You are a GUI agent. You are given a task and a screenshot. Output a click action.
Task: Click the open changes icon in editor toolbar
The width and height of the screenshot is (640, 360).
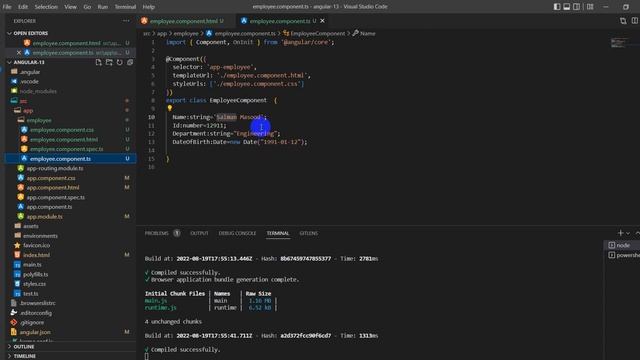[x=623, y=21]
